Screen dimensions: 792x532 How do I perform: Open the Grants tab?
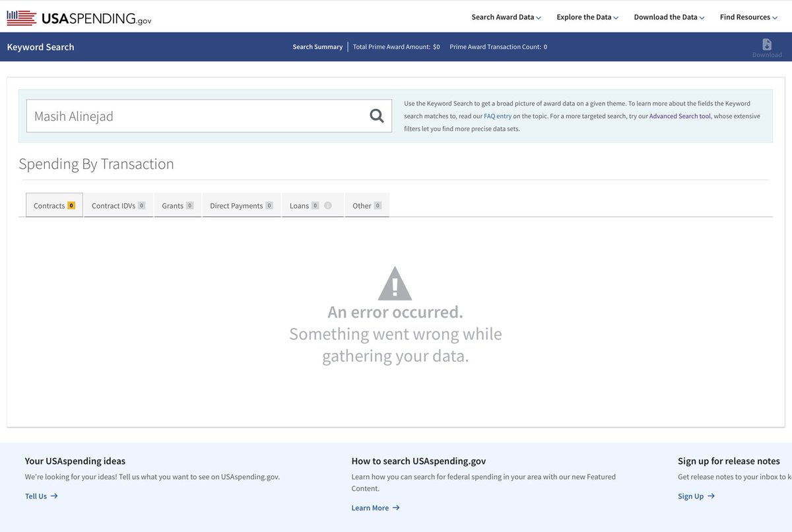pyautogui.click(x=178, y=205)
